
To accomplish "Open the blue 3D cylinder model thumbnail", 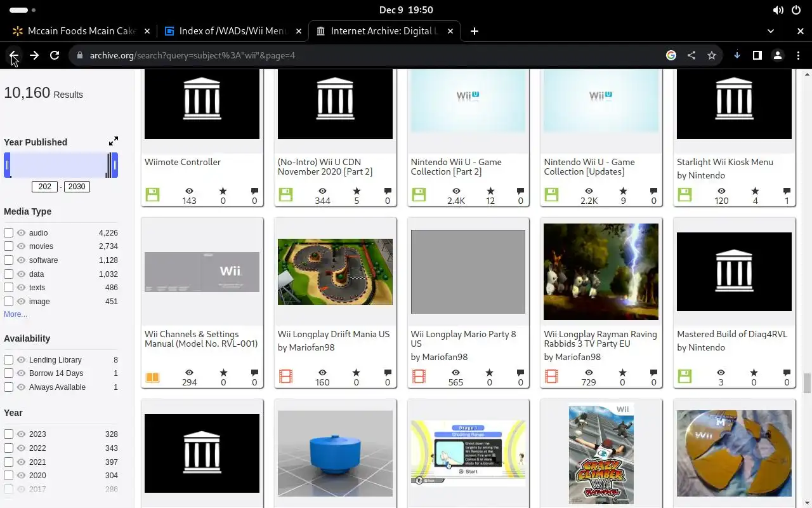I will coord(335,453).
